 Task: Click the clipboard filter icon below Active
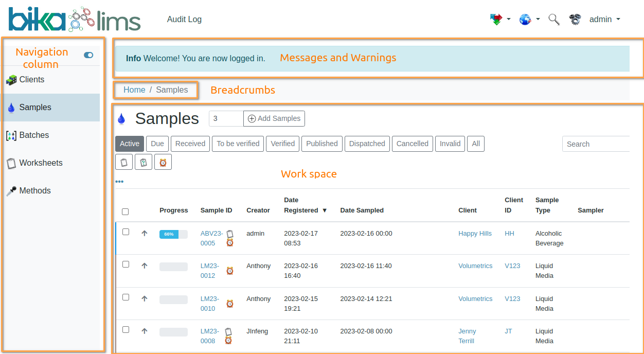[x=124, y=162]
